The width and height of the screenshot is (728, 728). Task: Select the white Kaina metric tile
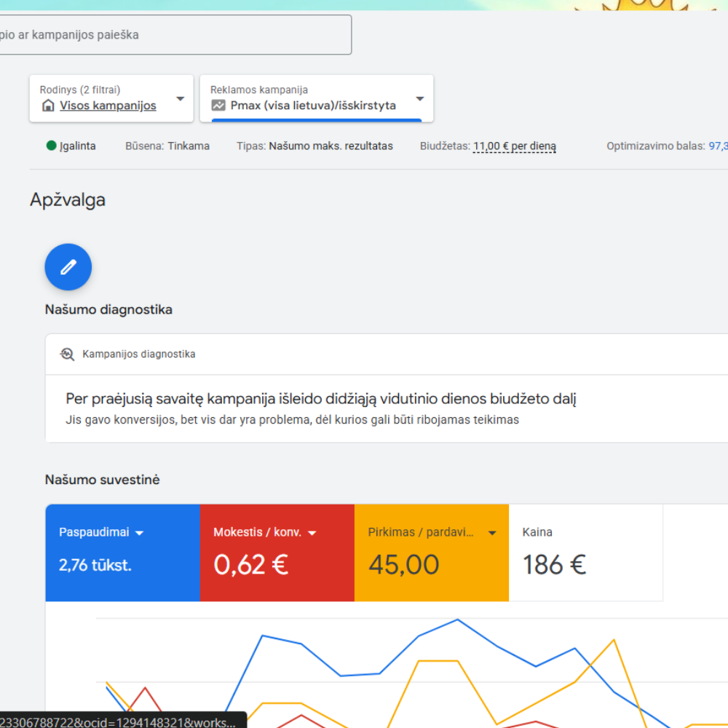585,553
